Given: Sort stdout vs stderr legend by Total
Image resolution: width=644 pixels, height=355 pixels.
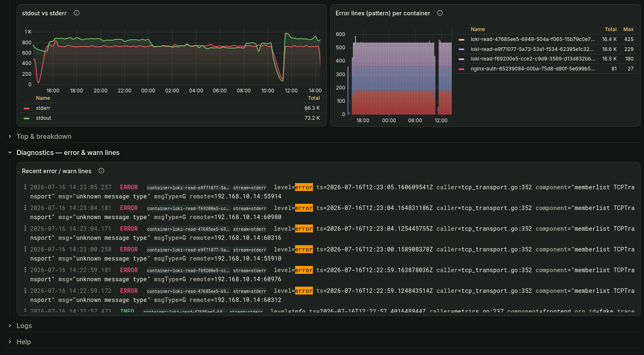Looking at the screenshot, I should click(314, 98).
